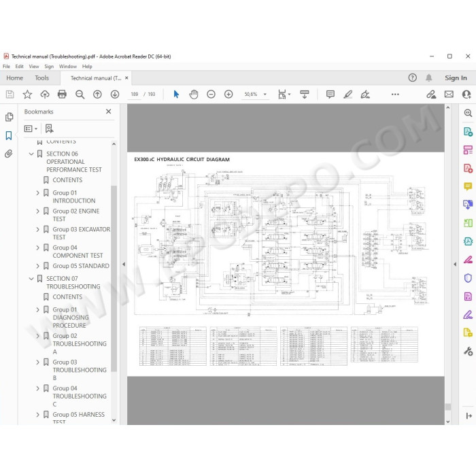Click the scrolling mode keyboard icon

click(x=305, y=95)
